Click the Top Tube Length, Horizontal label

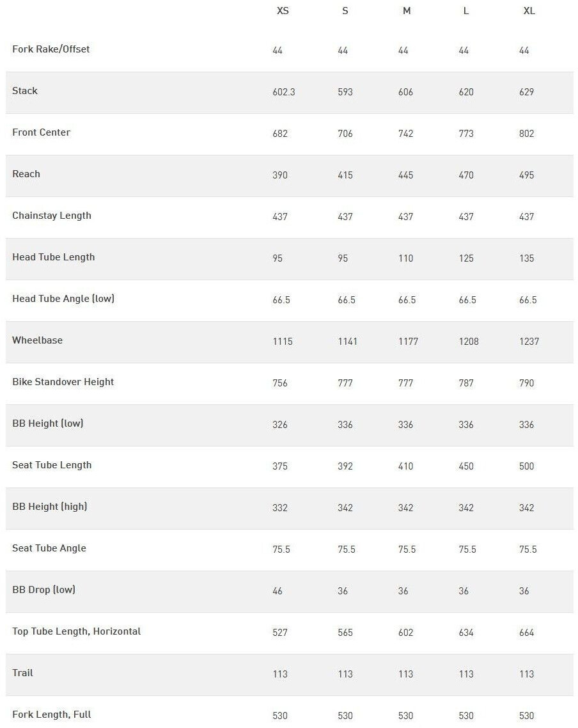77,631
